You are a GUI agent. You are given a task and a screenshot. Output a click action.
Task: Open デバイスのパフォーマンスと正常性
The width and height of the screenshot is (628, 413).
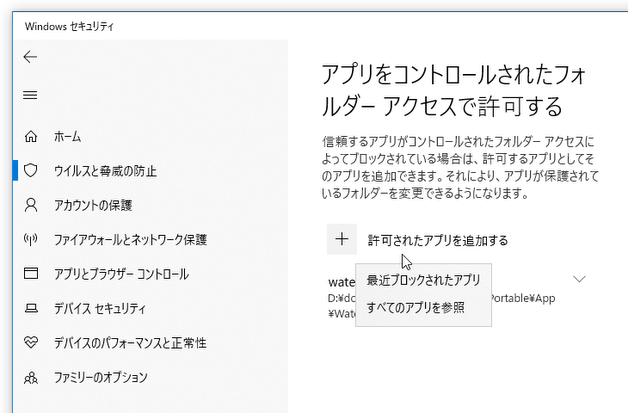(x=130, y=343)
